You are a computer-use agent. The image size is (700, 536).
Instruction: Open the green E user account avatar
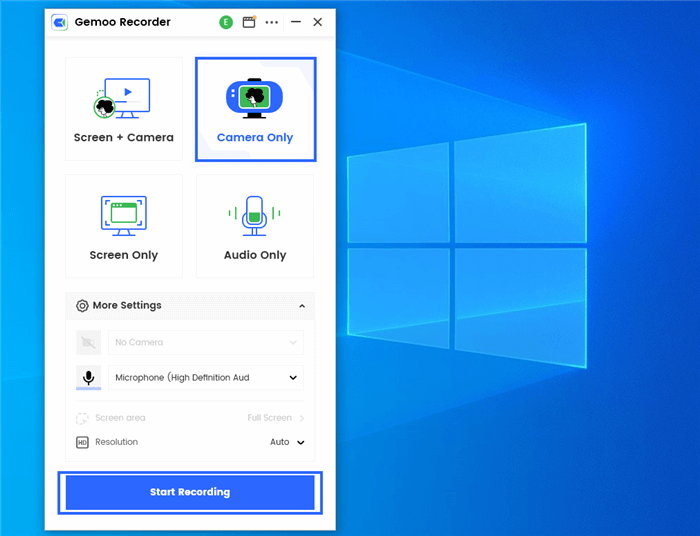click(x=226, y=22)
